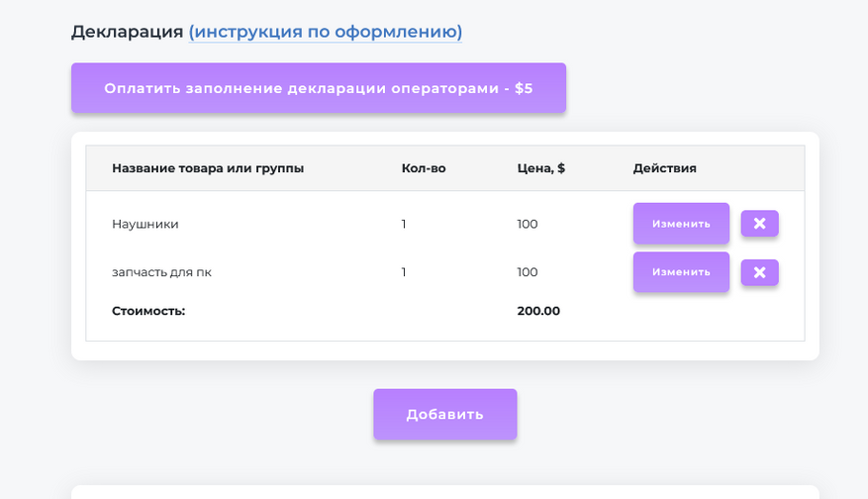This screenshot has height=499, width=868.
Task: Select the запчасть для пк item name
Action: click(x=161, y=272)
